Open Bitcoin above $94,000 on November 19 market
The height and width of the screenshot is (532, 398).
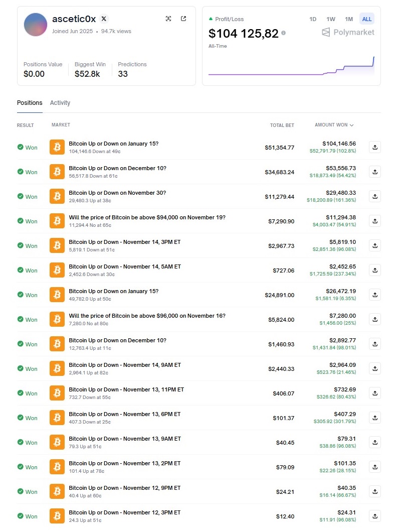click(147, 217)
